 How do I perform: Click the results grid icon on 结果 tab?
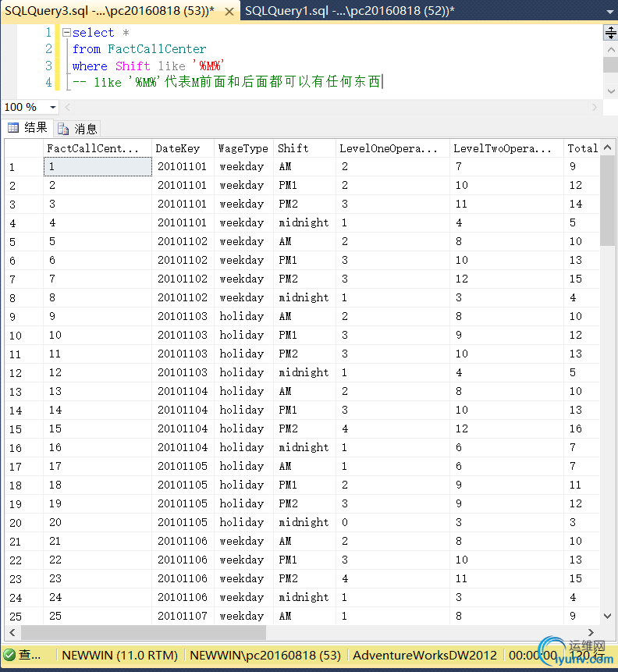tap(13, 128)
